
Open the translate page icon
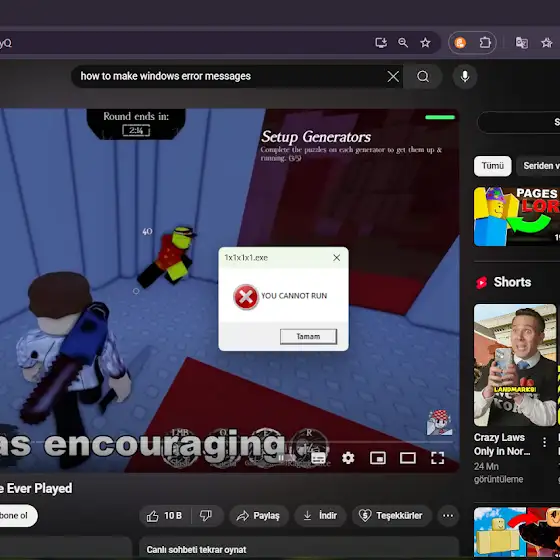tap(521, 43)
